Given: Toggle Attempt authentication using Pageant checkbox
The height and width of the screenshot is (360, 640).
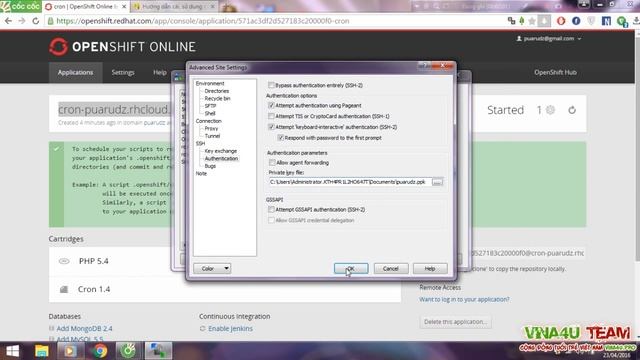Looking at the screenshot, I should point(271,105).
